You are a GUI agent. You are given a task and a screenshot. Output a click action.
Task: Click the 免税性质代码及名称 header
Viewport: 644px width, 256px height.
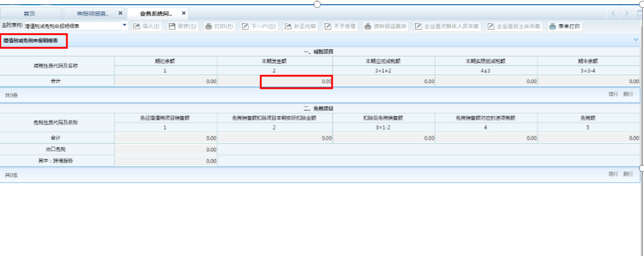[x=57, y=123]
